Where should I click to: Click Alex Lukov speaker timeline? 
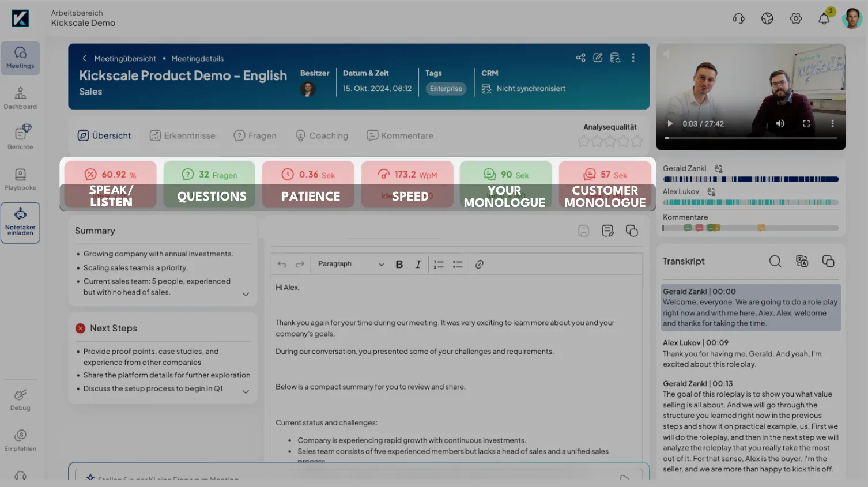750,202
